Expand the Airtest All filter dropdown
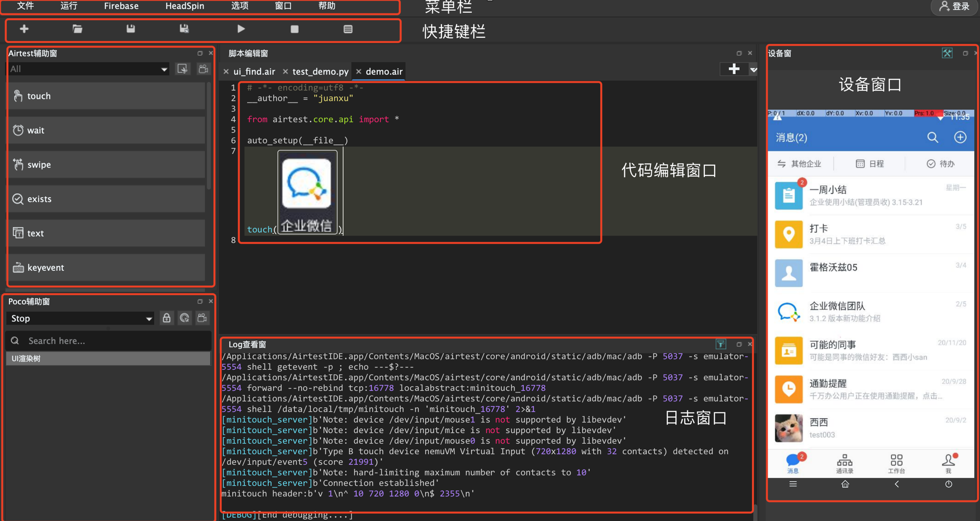 click(88, 69)
